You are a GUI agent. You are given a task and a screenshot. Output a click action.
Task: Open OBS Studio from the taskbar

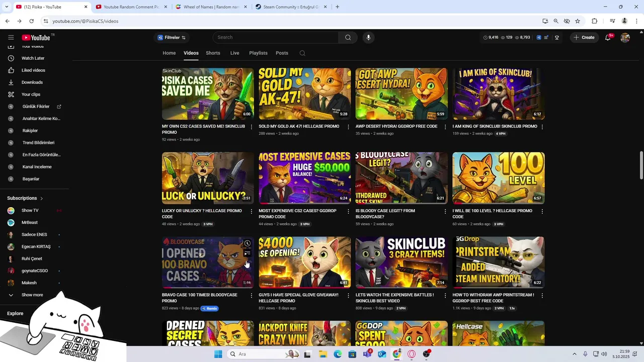(427, 354)
